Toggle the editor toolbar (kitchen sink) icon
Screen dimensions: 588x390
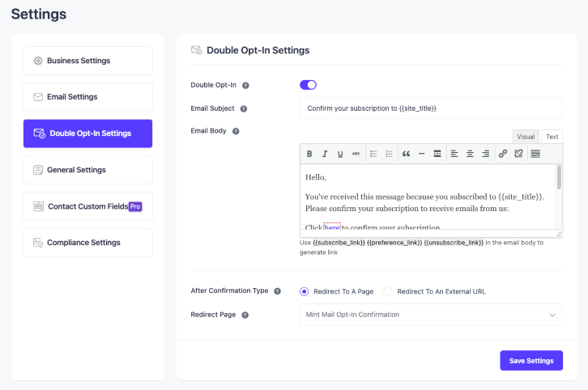(535, 154)
